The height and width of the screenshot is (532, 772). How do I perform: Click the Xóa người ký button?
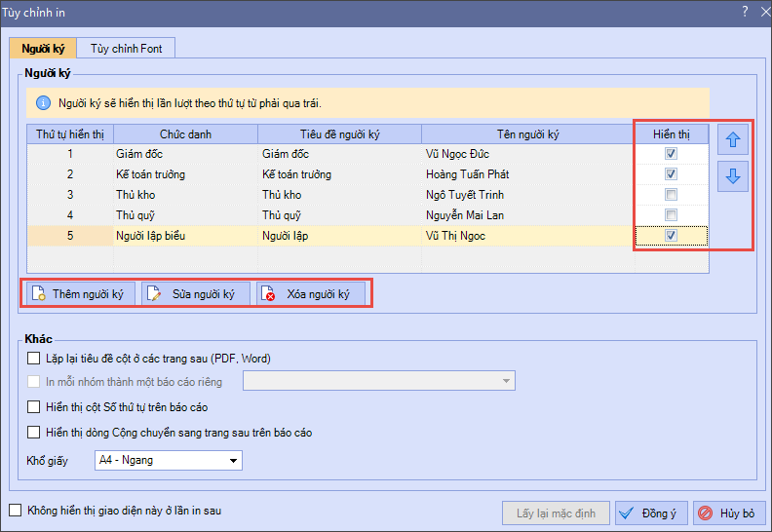[x=310, y=293]
